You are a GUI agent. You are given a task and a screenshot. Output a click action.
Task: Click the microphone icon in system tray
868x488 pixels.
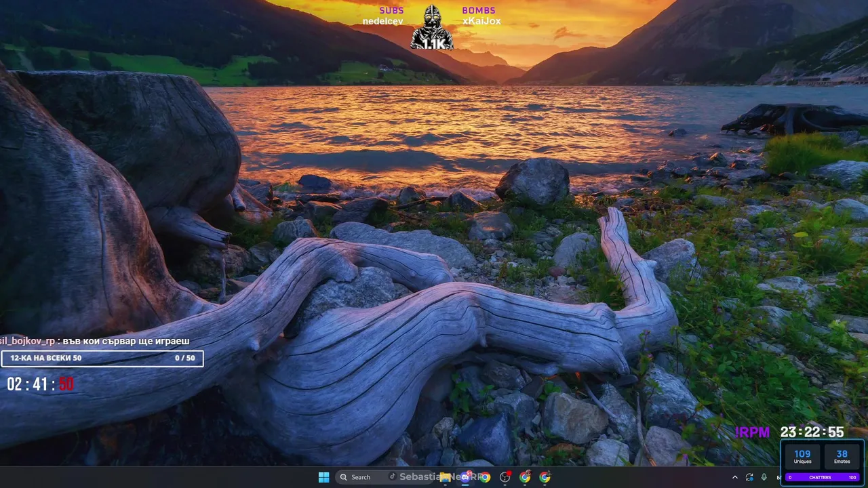point(764,477)
